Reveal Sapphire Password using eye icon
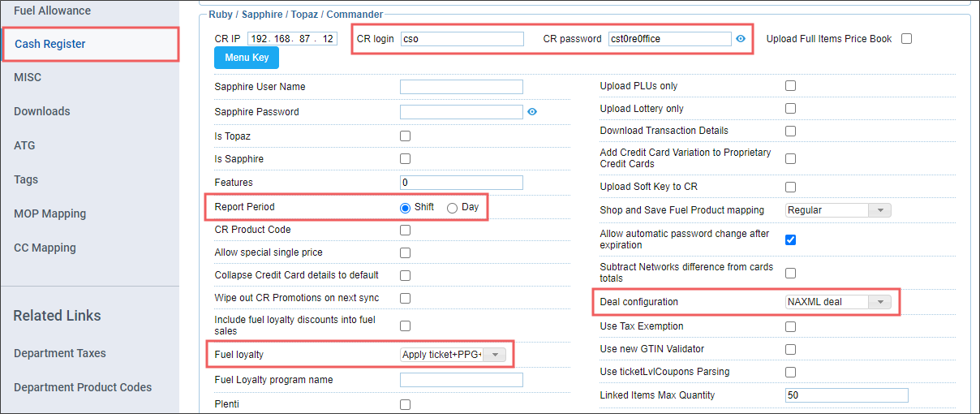Image resolution: width=980 pixels, height=414 pixels. pos(532,112)
